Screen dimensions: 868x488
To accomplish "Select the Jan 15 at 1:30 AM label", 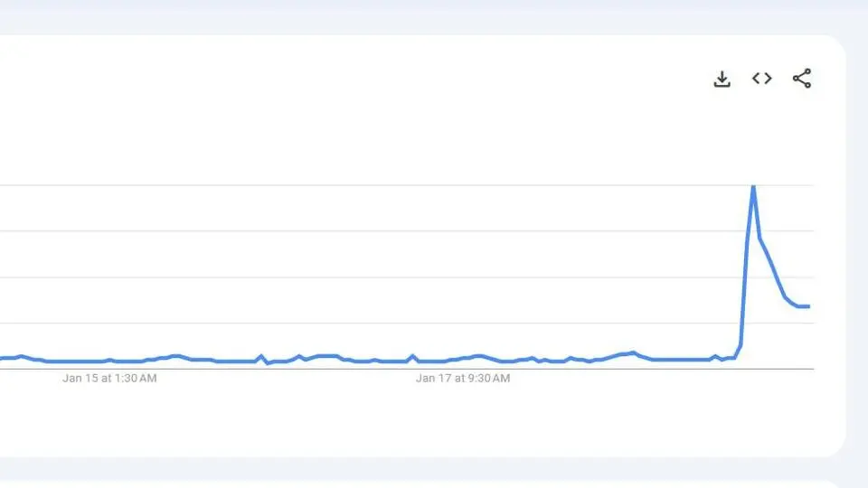I will pos(109,379).
